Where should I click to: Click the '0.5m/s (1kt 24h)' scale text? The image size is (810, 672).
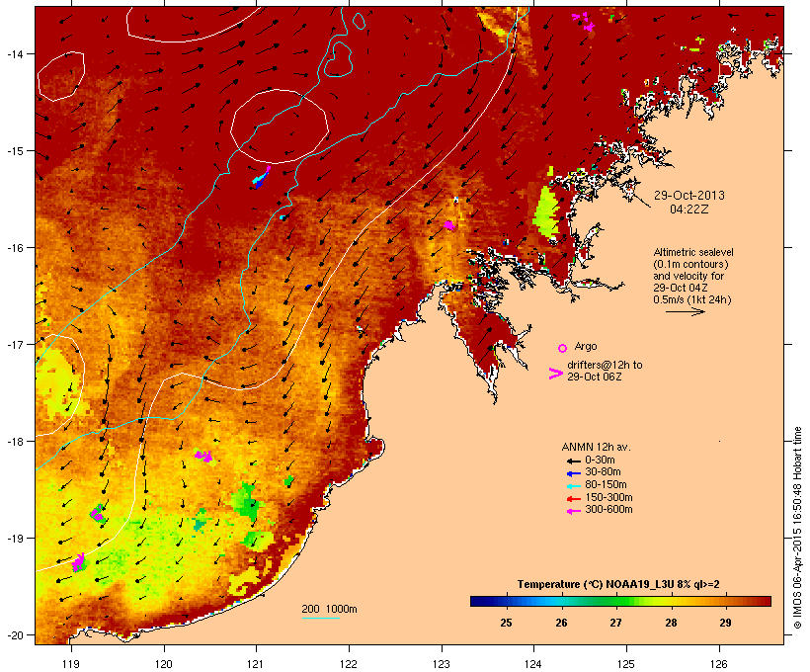point(692,299)
